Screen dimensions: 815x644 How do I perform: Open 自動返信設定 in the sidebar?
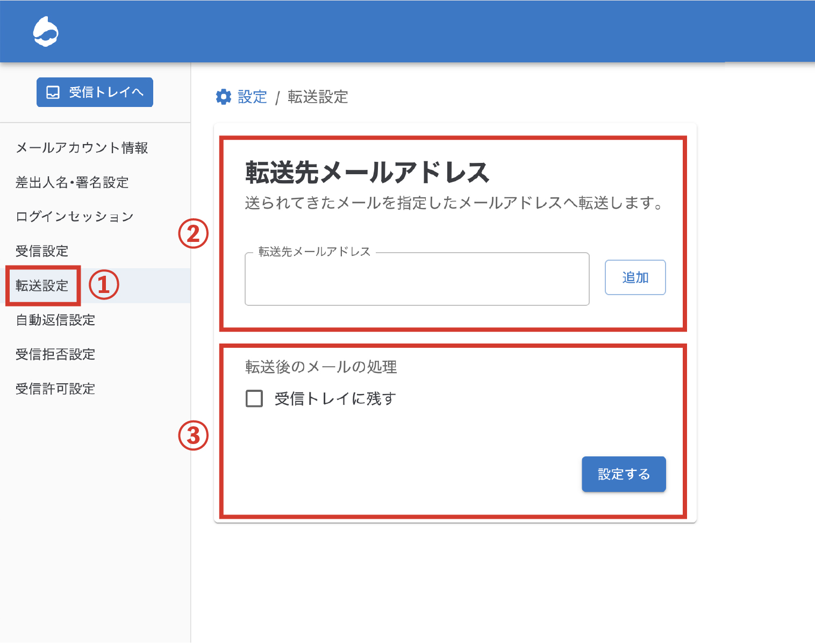[55, 320]
